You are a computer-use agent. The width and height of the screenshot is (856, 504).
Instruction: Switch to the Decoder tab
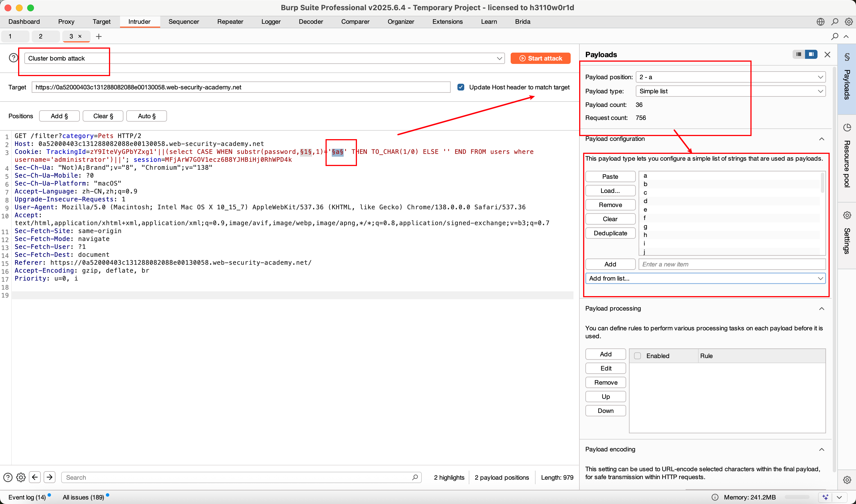tap(311, 22)
